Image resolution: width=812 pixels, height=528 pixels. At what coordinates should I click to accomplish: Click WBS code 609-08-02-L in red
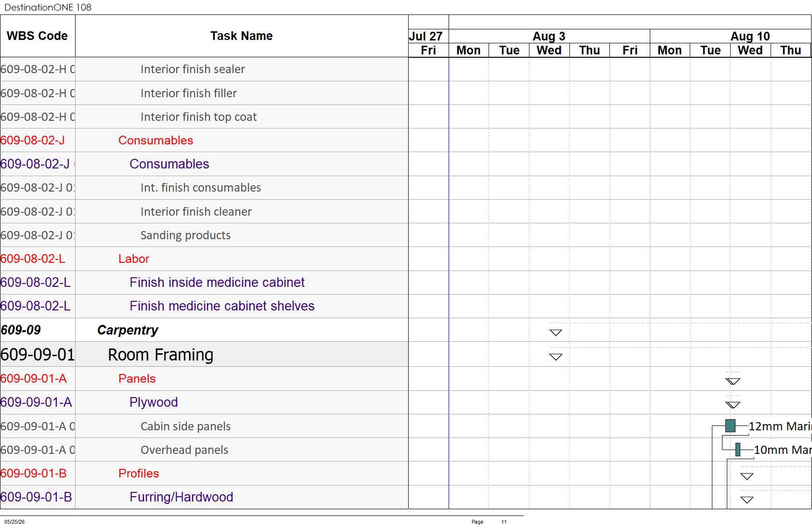pyautogui.click(x=33, y=259)
